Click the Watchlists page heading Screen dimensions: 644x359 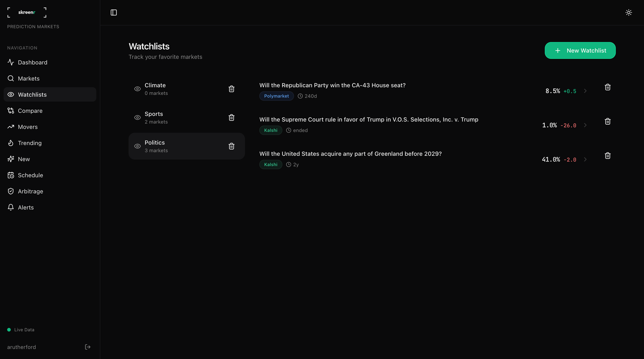(x=149, y=46)
